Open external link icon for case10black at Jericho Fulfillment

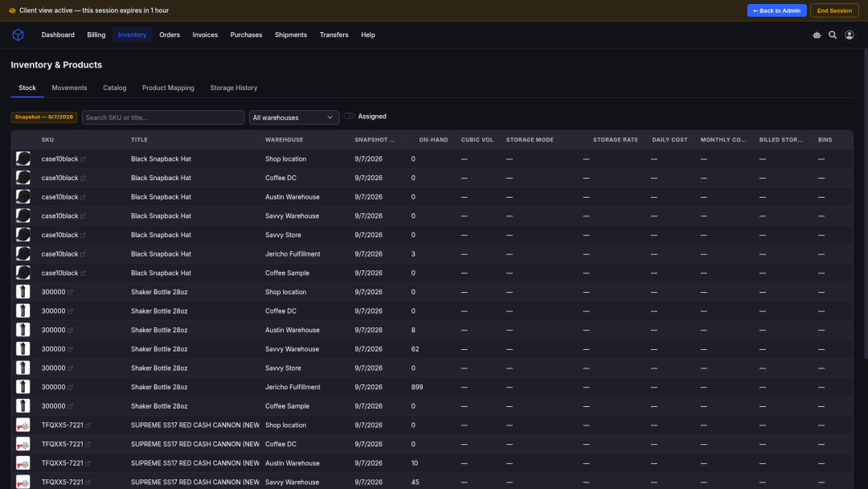(x=83, y=255)
